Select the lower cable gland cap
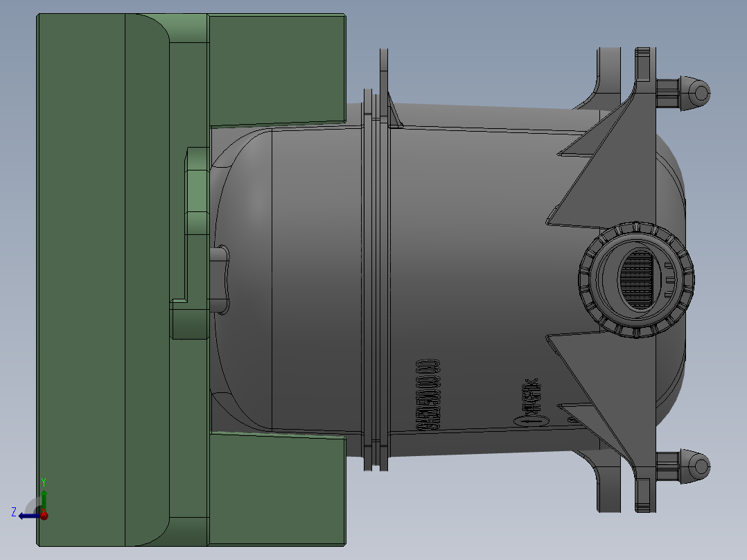Screen dimensions: 747x560 coord(694,466)
